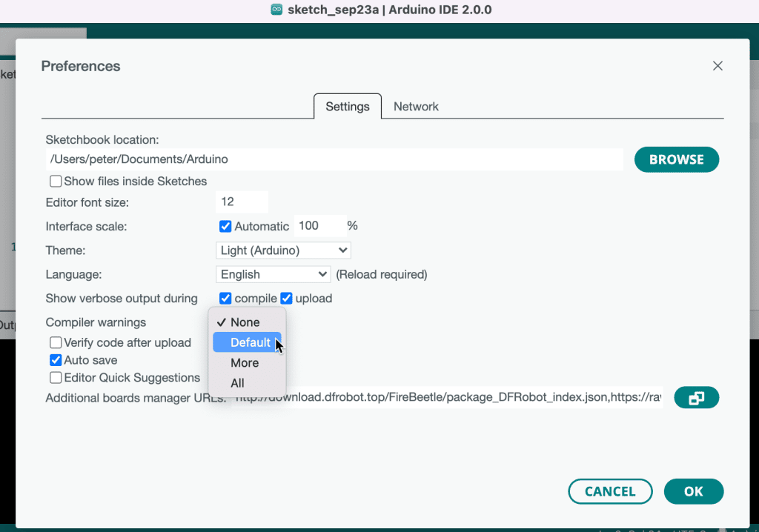This screenshot has width=759, height=532.
Task: Enable Editor Quick Suggestions checkbox
Action: (x=56, y=378)
